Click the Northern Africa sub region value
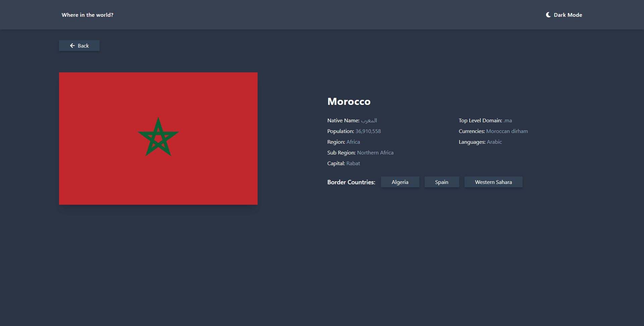Screen dimensions: 644x326 click(375, 152)
